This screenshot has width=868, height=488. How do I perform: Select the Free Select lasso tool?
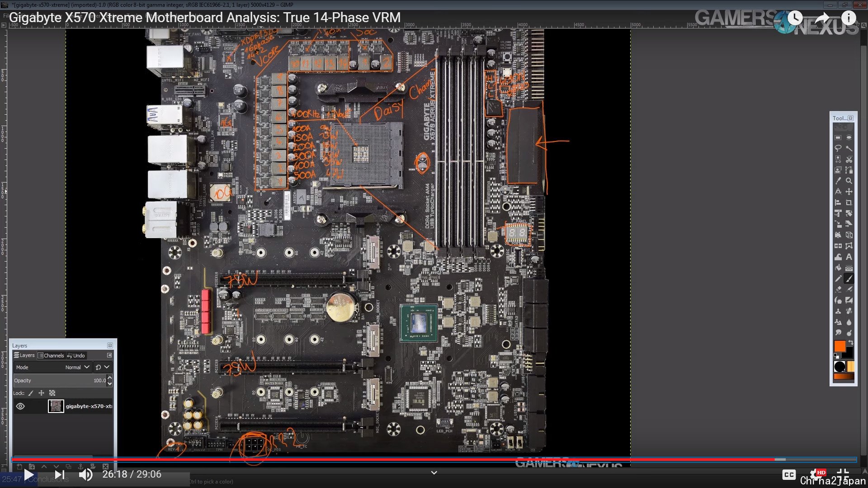point(838,148)
